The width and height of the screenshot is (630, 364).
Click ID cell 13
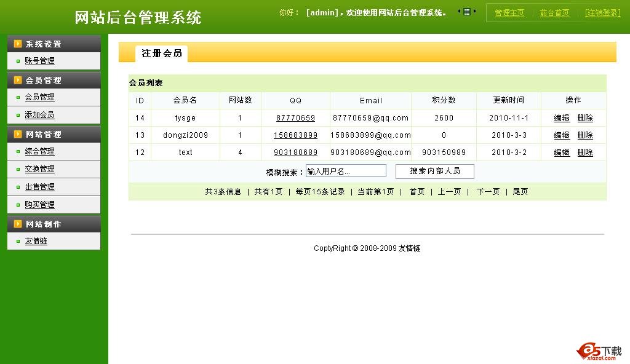(140, 135)
